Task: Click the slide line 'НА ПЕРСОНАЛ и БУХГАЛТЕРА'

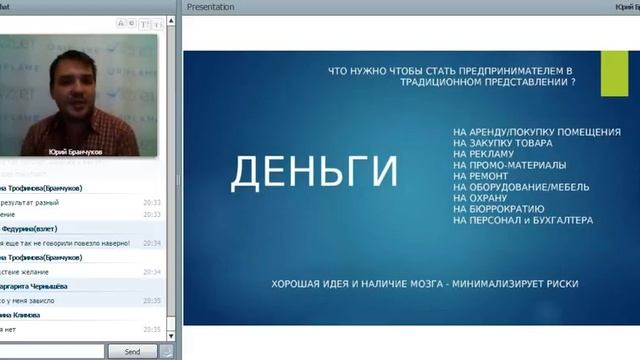Action: coord(523,220)
